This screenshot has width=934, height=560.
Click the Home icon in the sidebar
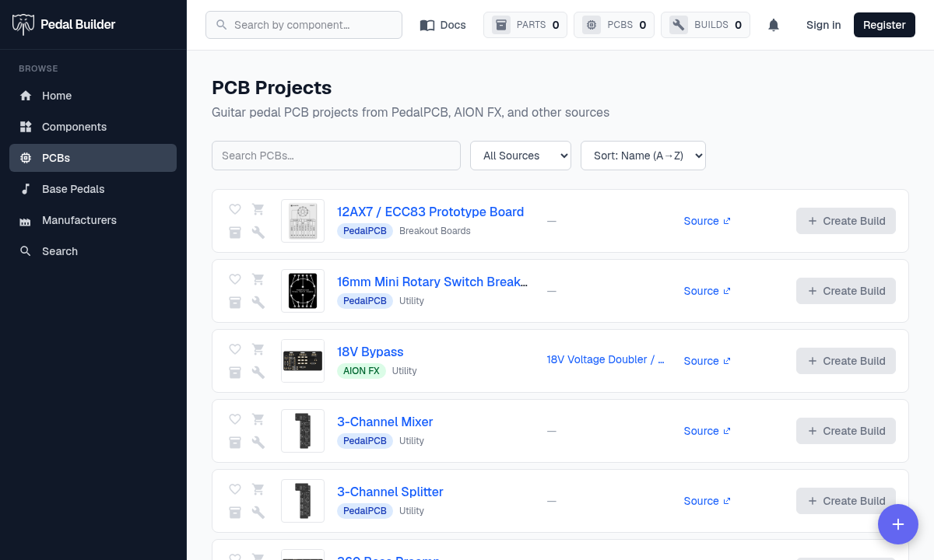[26, 96]
